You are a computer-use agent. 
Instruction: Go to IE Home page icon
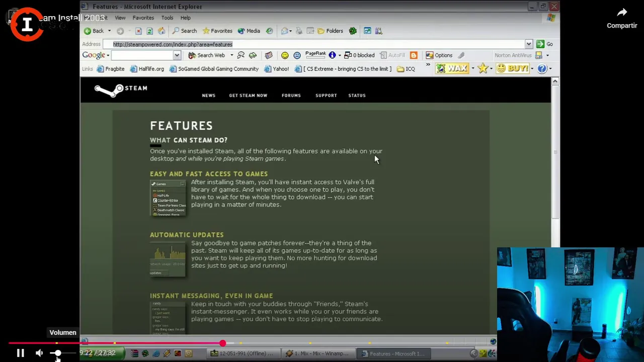tap(161, 31)
